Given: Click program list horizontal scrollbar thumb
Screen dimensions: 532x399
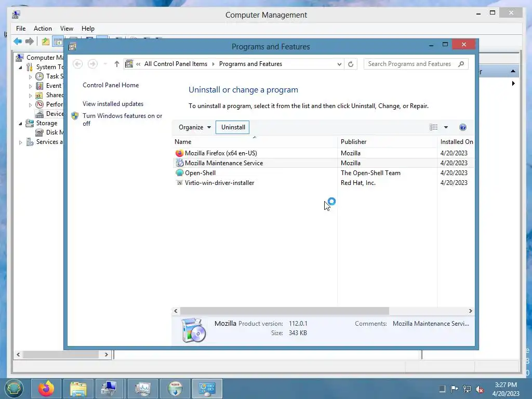Looking at the screenshot, I should tap(284, 311).
